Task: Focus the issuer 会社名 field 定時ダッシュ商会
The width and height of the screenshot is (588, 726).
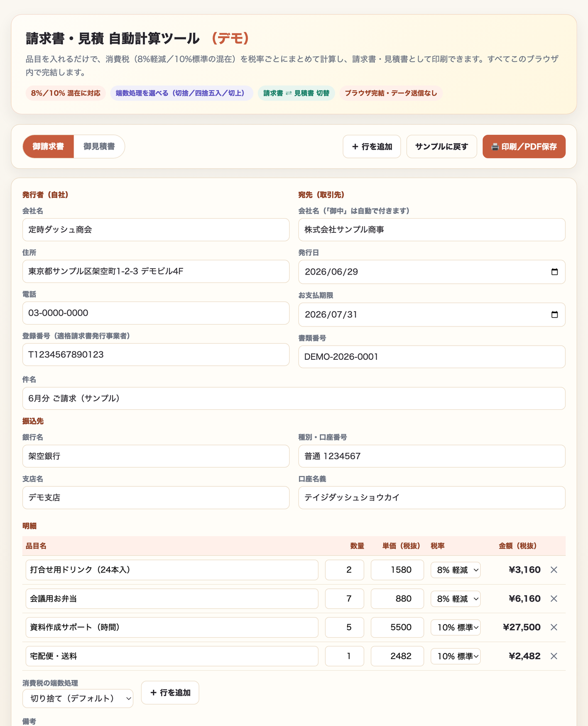Action: tap(156, 229)
